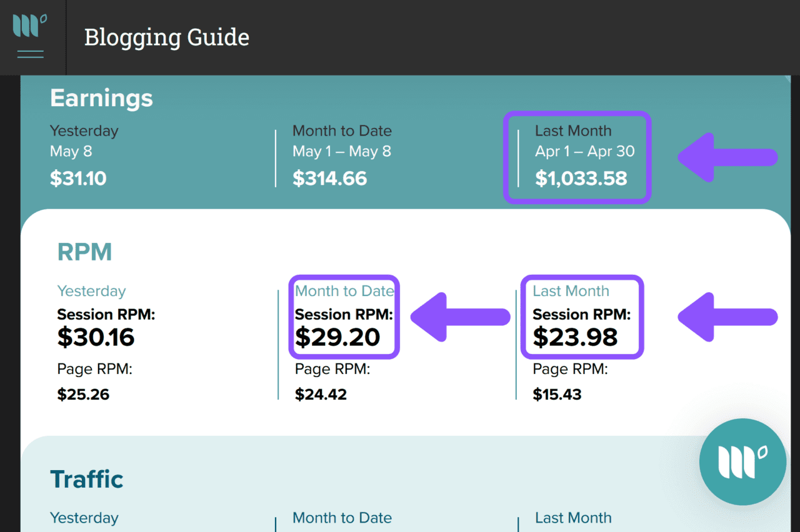Select the Earnings section heading
Viewport: 800px width, 532px height.
(101, 98)
